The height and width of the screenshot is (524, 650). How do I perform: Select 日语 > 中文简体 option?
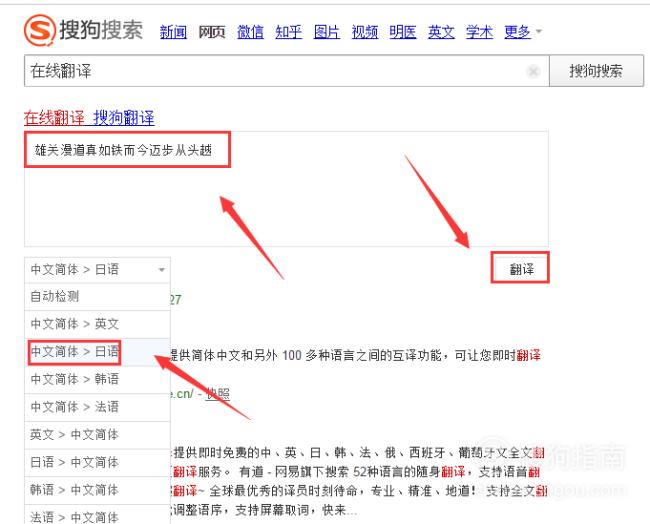(97, 462)
